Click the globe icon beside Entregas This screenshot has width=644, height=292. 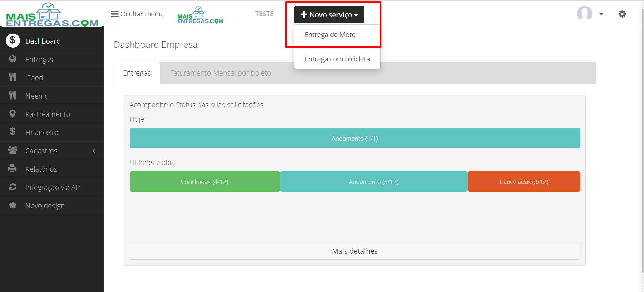[x=13, y=59]
